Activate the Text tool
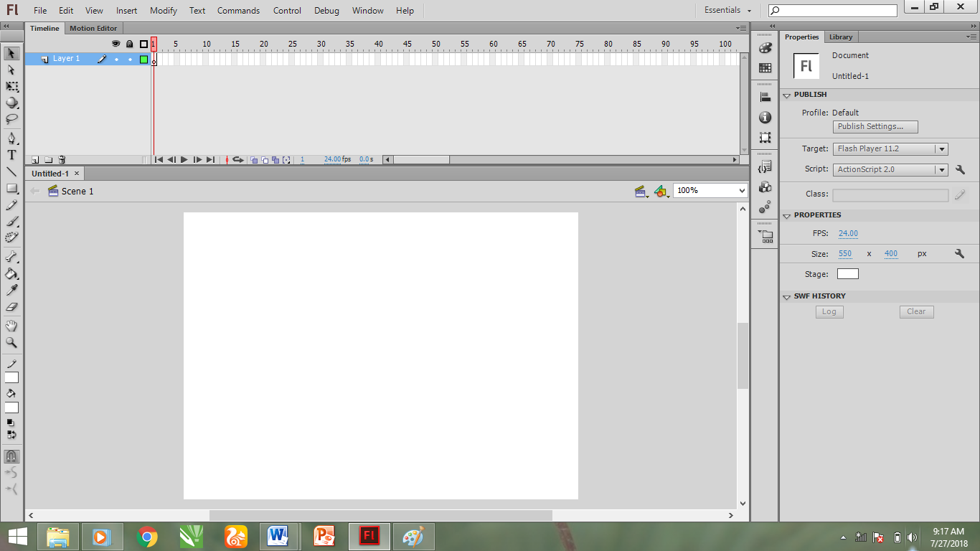The height and width of the screenshot is (551, 980). coord(11,155)
